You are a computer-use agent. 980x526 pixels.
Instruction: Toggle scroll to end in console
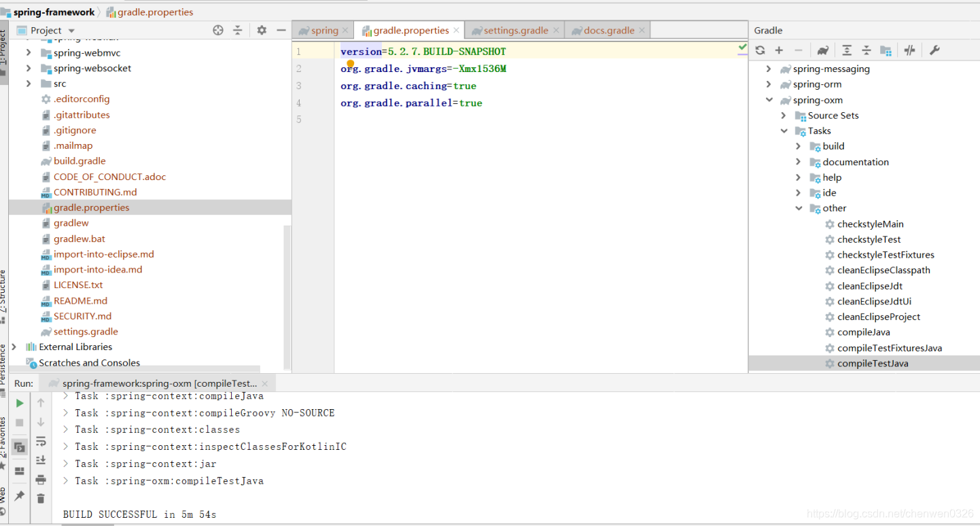click(x=41, y=460)
